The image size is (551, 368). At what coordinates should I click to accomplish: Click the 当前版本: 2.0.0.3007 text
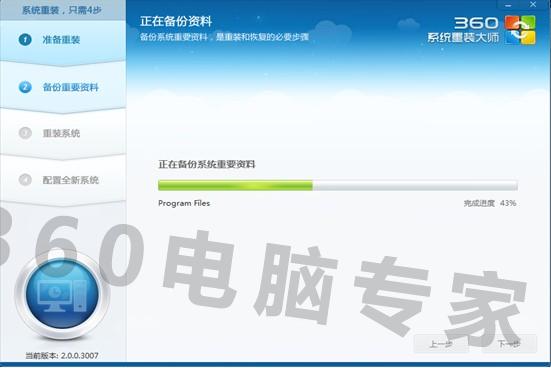click(62, 356)
